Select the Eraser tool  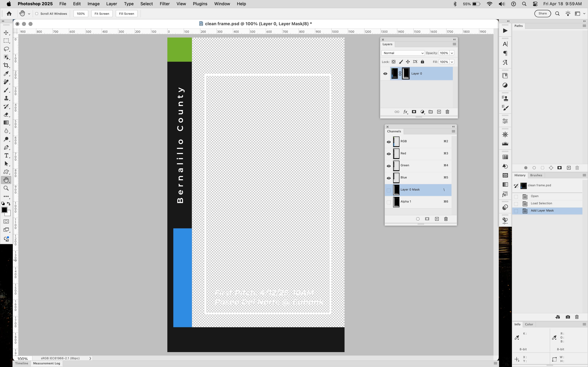pyautogui.click(x=6, y=115)
